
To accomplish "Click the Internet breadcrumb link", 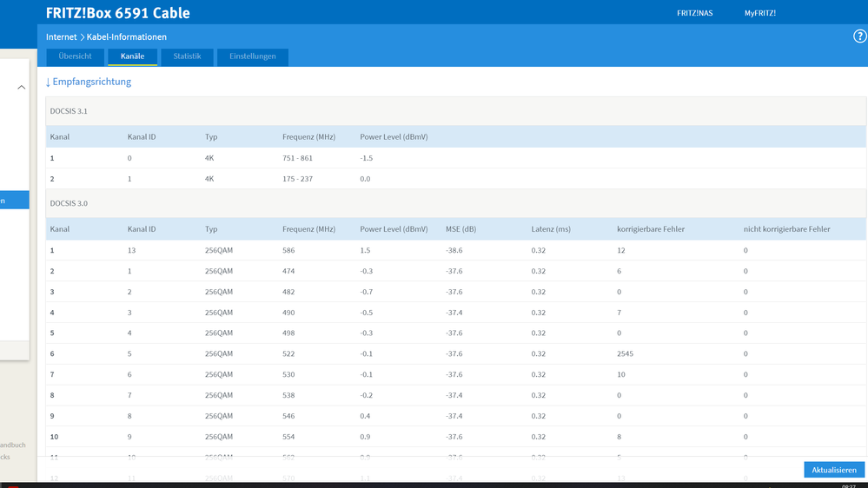I will tap(62, 37).
